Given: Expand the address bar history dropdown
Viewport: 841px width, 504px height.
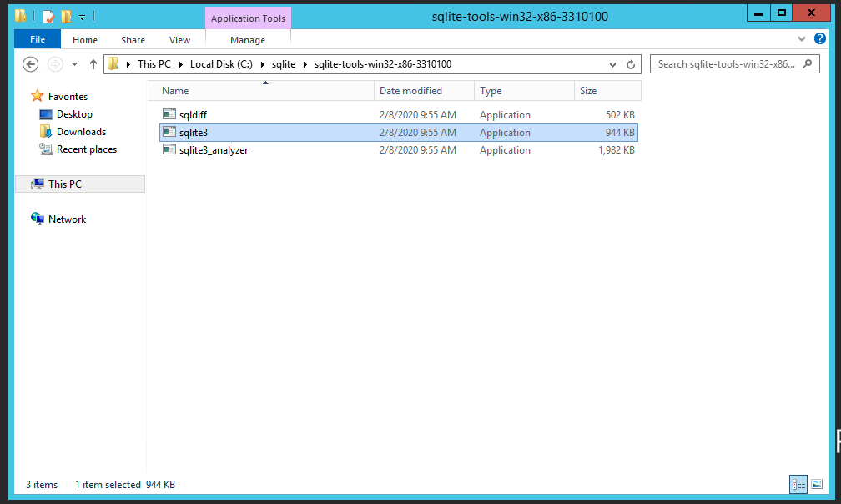Looking at the screenshot, I should 612,64.
